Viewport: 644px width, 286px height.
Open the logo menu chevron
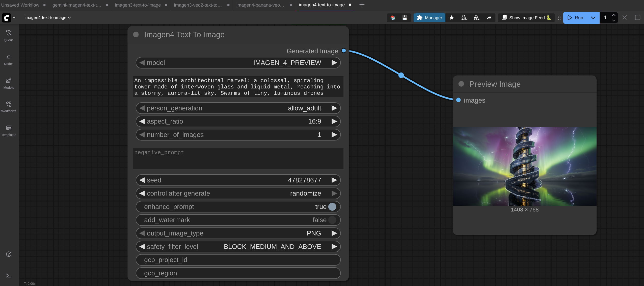pos(14,18)
